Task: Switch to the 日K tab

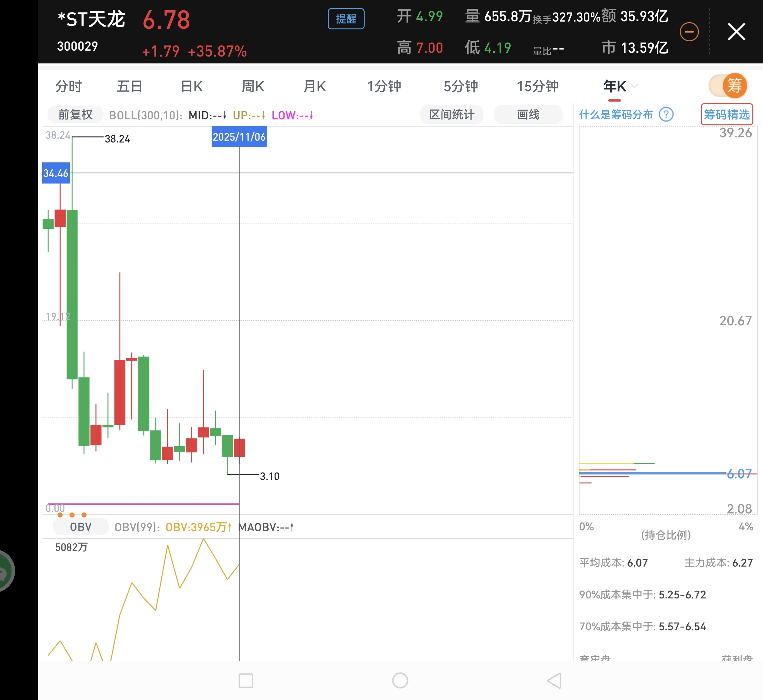Action: pos(191,86)
